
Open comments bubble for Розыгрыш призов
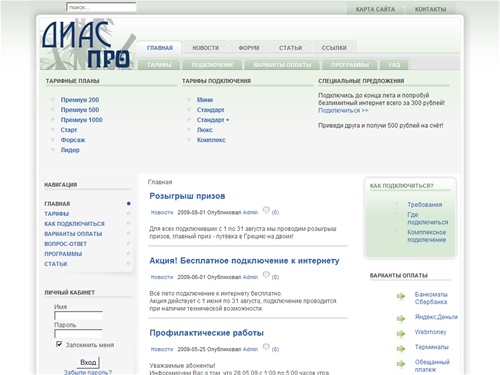[266, 210]
